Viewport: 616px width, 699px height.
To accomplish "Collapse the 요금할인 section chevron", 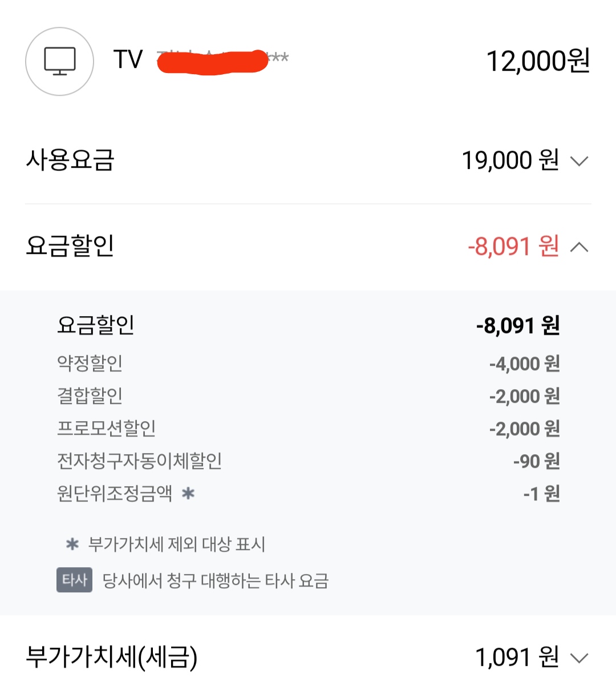I will point(579,247).
